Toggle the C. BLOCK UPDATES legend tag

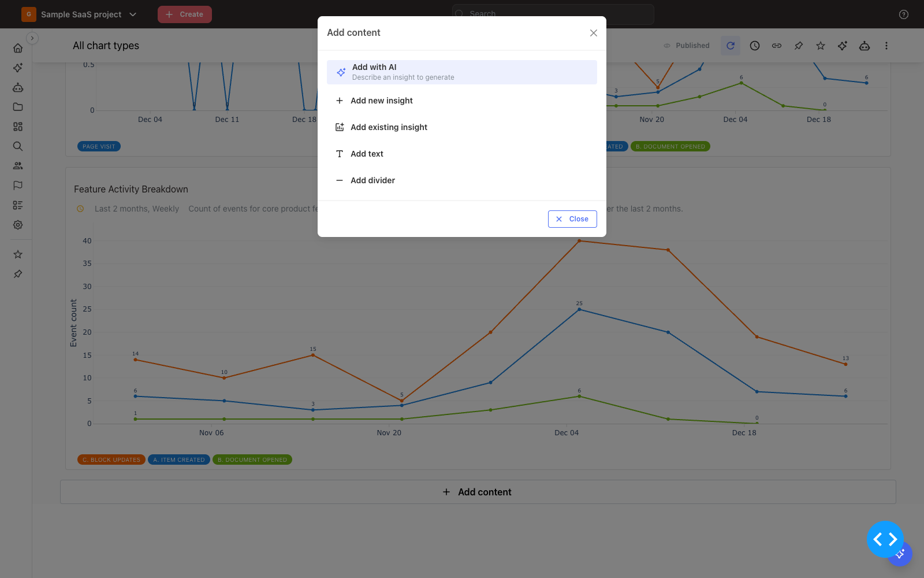click(111, 460)
